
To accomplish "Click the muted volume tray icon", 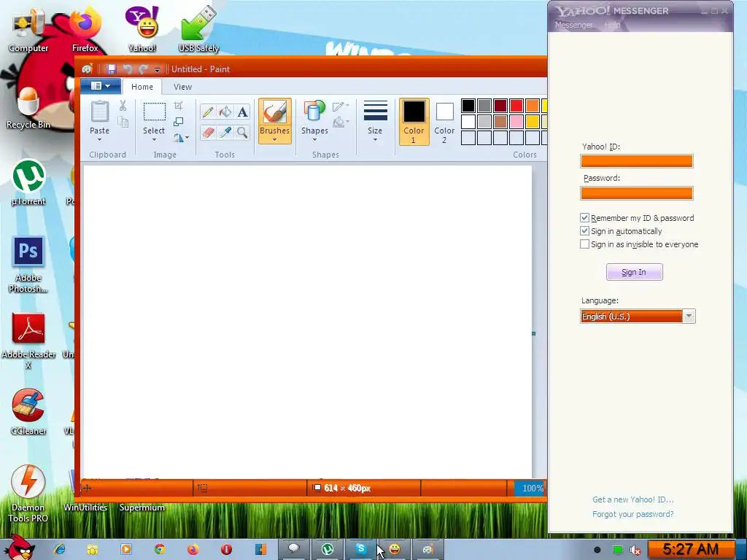I will click(x=635, y=551).
